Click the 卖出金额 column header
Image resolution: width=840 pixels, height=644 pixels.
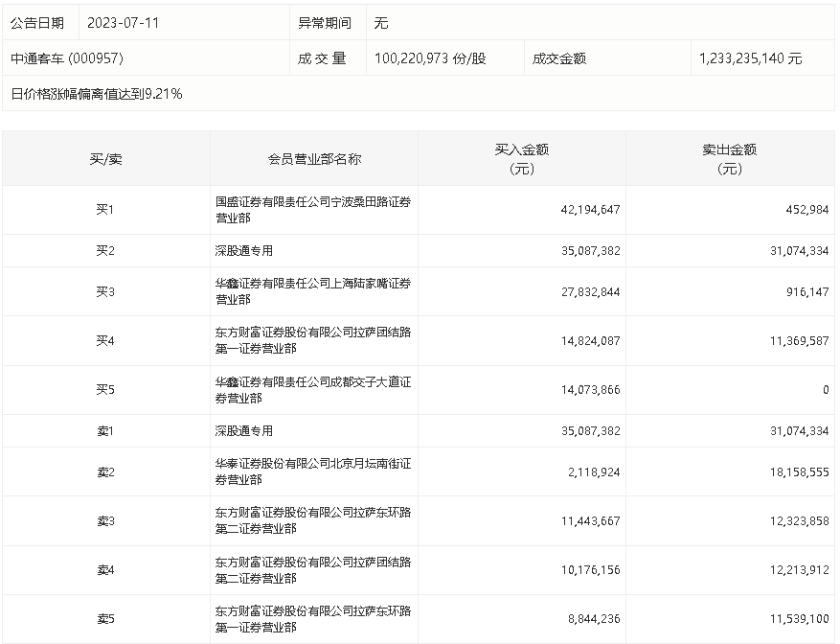pos(730,159)
